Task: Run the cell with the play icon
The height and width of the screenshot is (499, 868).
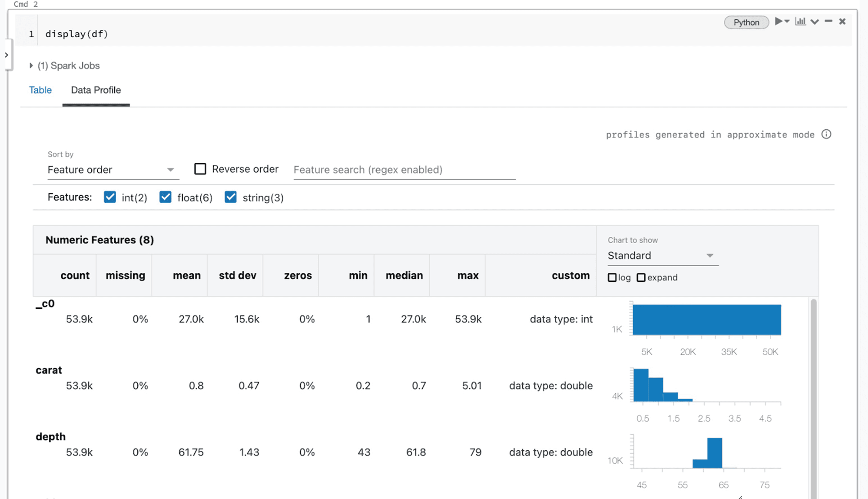Action: click(x=778, y=22)
